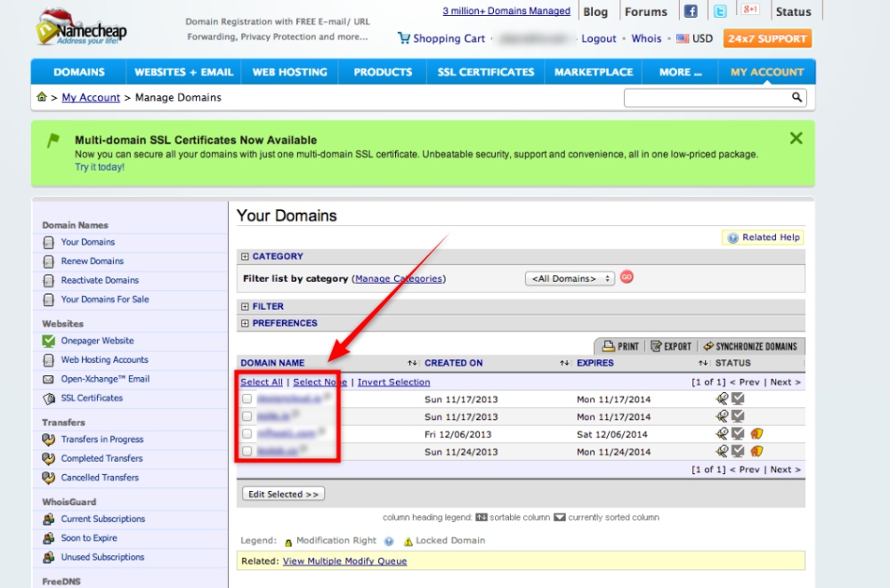The height and width of the screenshot is (588, 890).
Task: Open the SSL CERTIFICATES nav tab
Action: 484,72
